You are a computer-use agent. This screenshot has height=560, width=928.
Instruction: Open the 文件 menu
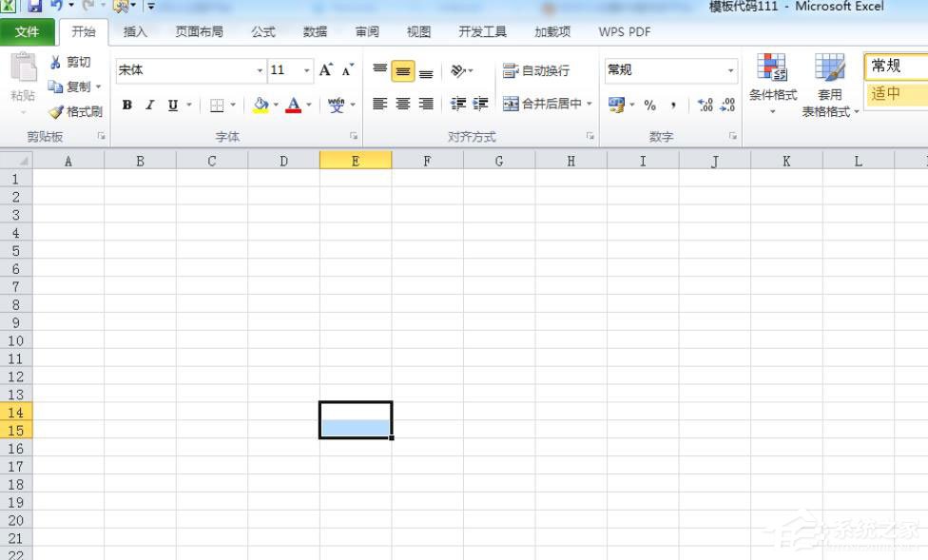click(29, 31)
